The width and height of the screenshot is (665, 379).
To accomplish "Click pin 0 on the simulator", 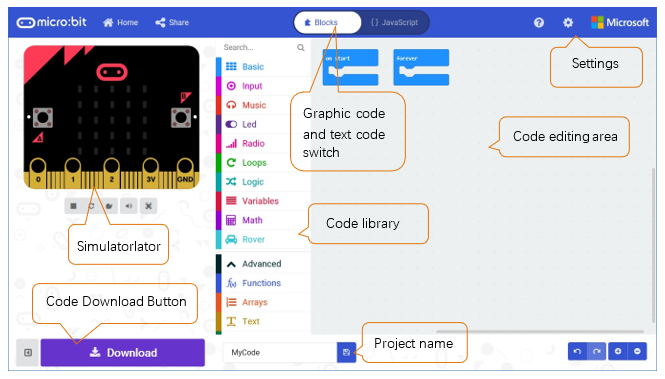I will pos(38,174).
